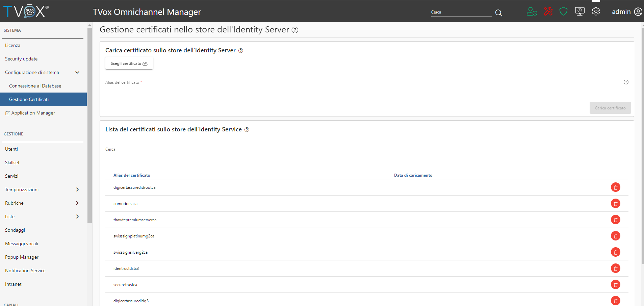Open help icon beside Carica certificato heading
Viewport: 644px width, 306px height.
241,51
